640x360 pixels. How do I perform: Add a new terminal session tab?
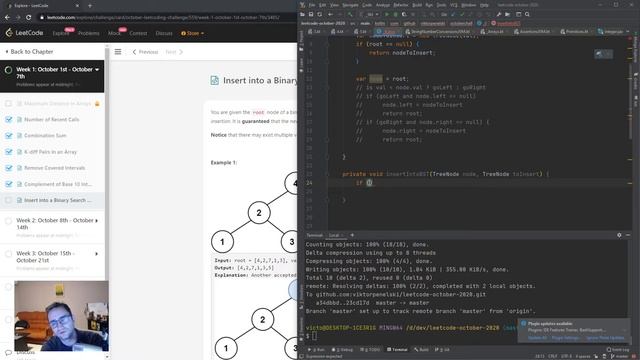(352, 235)
